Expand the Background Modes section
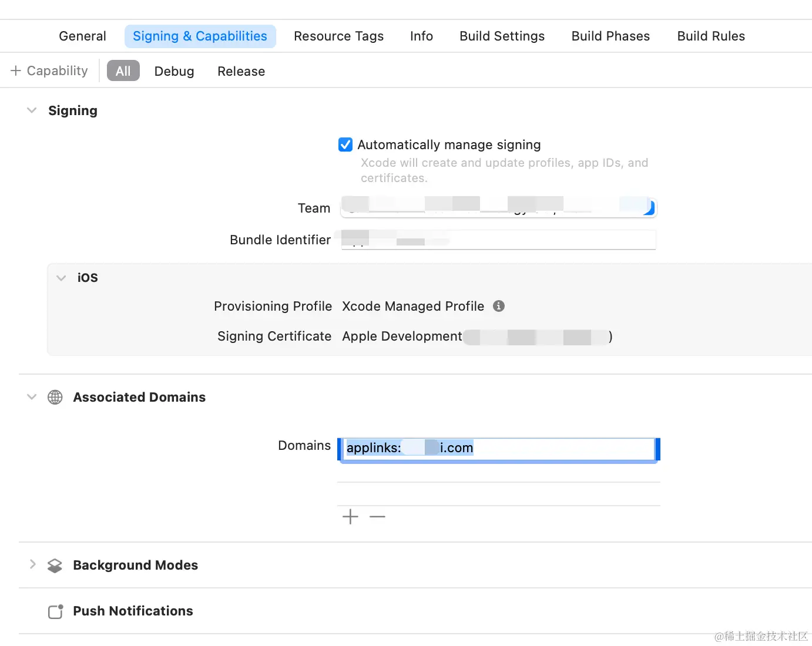 (32, 565)
